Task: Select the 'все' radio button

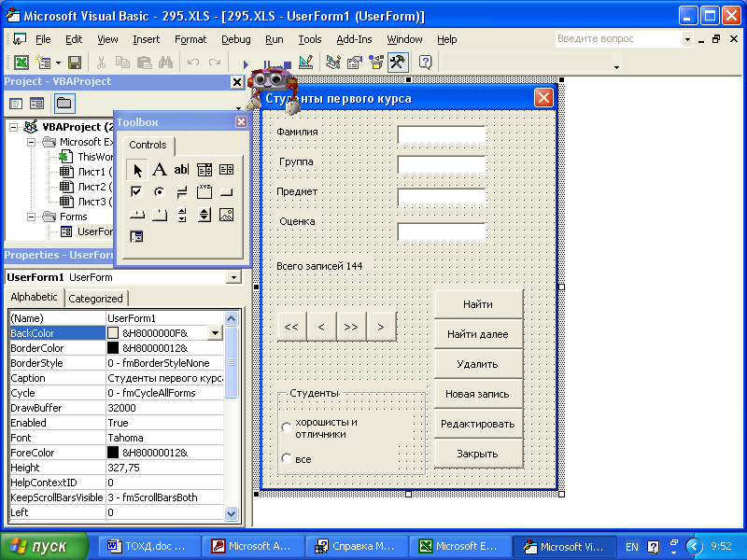Action: 287,458
